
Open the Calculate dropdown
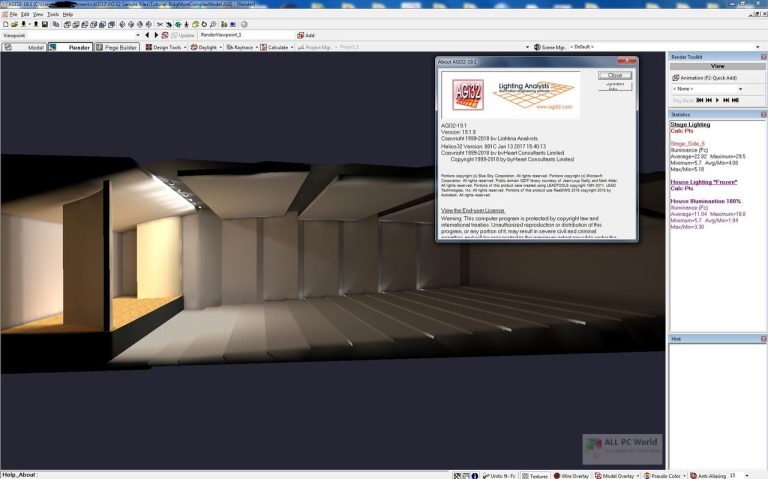click(x=292, y=48)
